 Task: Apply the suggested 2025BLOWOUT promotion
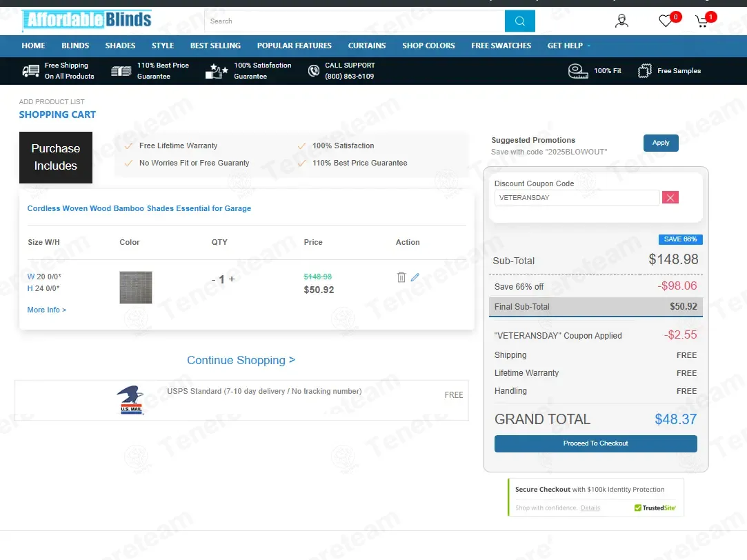click(661, 143)
